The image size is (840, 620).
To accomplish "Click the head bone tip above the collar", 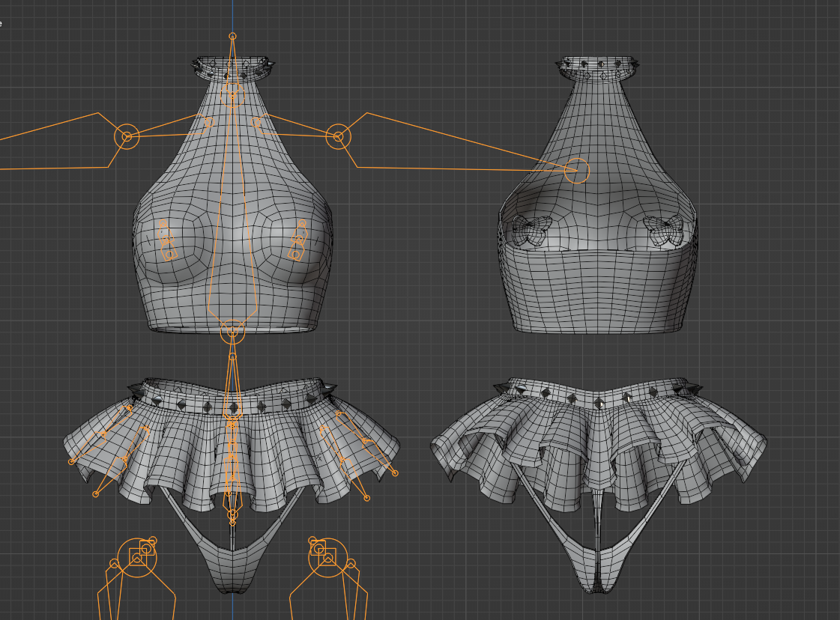I will coord(233,36).
